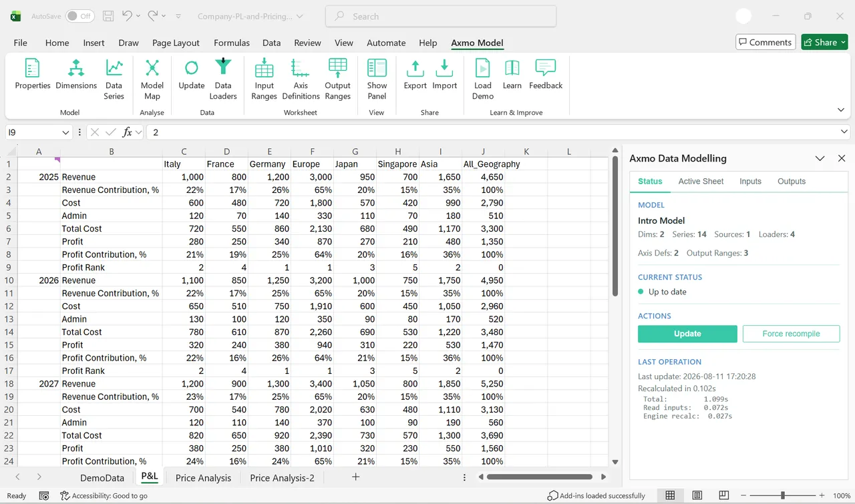Switch to Normal view in status bar
This screenshot has width=855, height=504.
[x=670, y=495]
